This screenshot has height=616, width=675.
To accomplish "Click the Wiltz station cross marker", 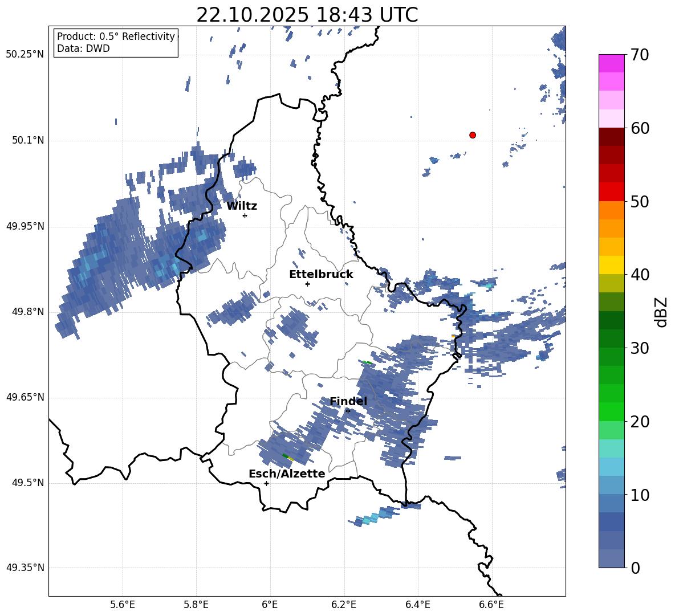I will pos(245,215).
